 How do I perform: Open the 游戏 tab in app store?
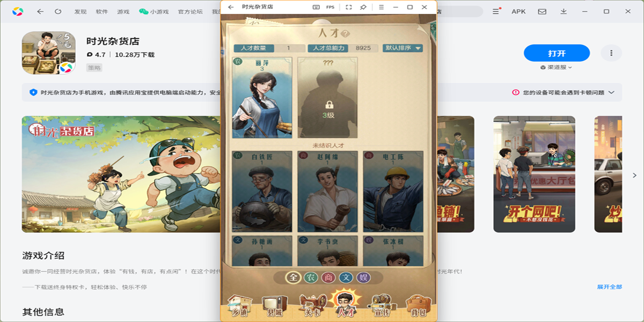(123, 11)
